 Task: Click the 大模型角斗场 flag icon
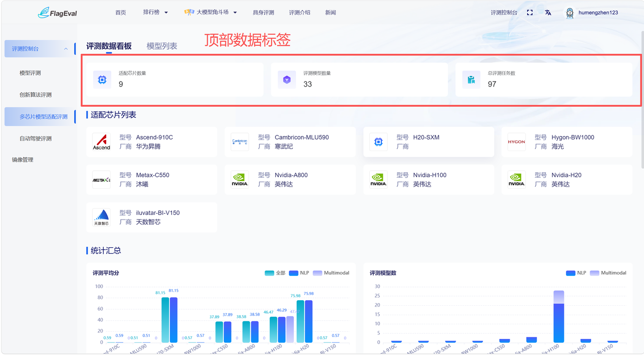click(x=190, y=12)
